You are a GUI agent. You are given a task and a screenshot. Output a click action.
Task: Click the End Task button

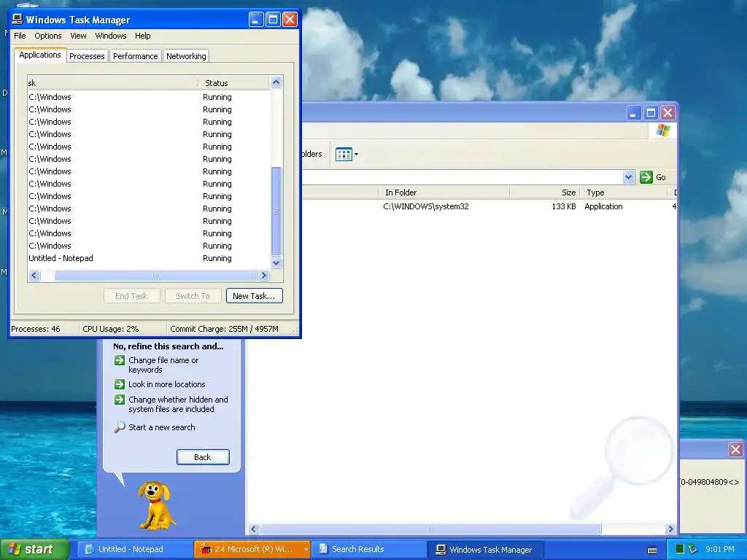pyautogui.click(x=131, y=296)
